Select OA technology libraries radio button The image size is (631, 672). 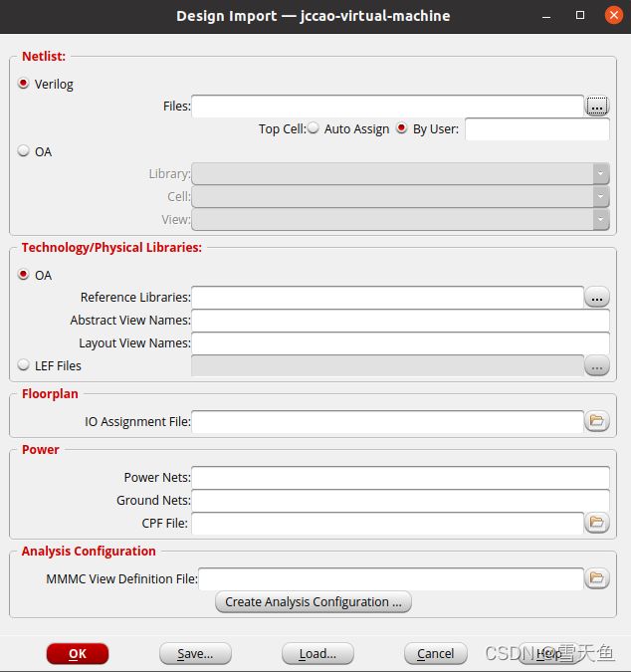[x=24, y=275]
